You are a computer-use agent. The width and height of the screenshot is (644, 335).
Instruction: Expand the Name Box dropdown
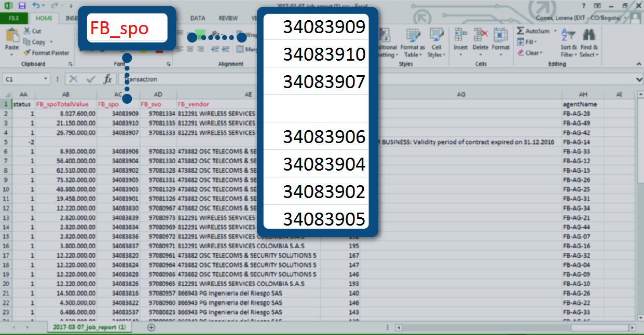(x=46, y=79)
